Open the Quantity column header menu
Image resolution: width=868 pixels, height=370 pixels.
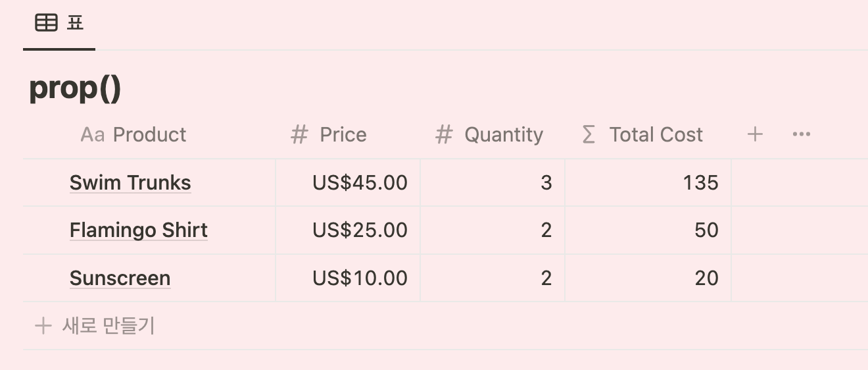tap(493, 135)
